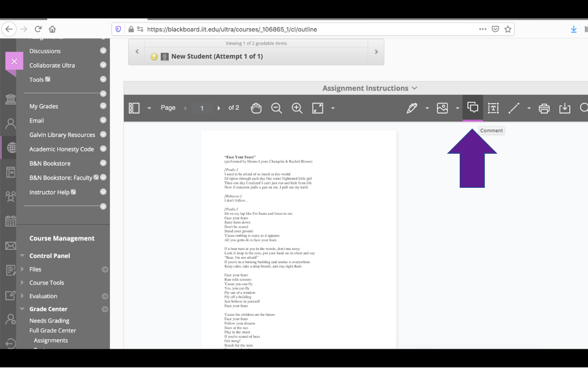Open browser downloads arrow
This screenshot has width=588, height=368.
574,29
